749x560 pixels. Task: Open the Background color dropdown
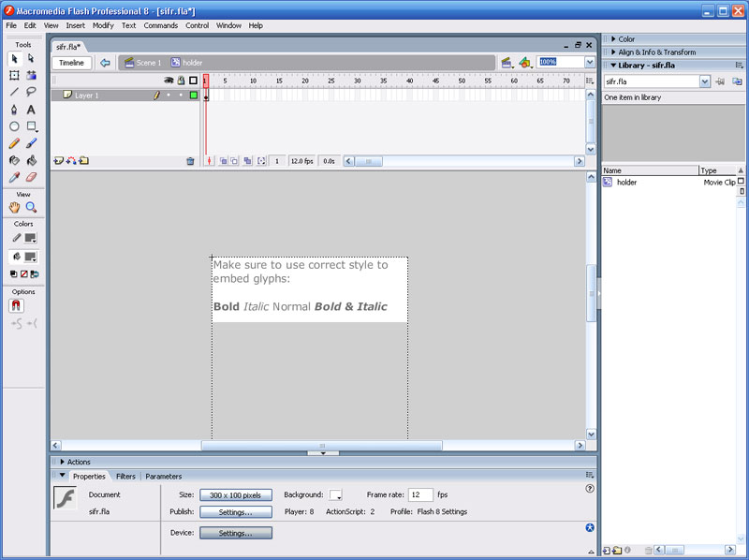coord(336,495)
